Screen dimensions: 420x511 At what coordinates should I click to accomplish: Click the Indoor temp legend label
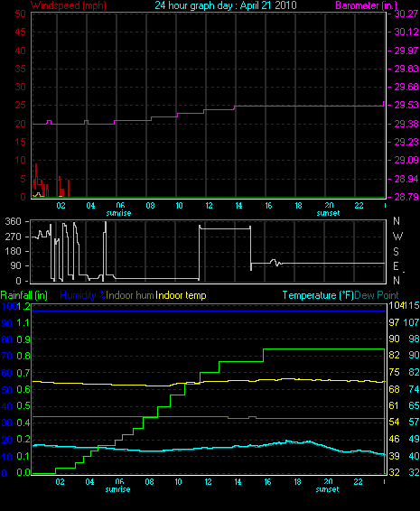pos(181,295)
